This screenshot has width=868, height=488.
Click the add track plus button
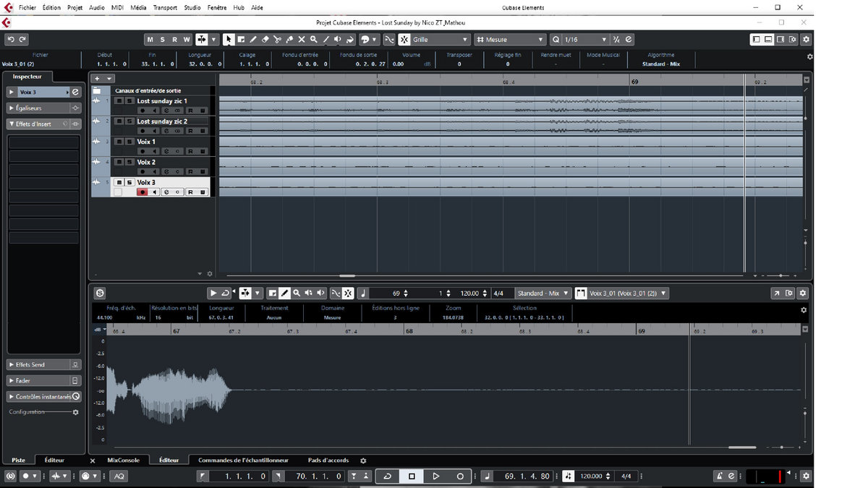(x=97, y=78)
